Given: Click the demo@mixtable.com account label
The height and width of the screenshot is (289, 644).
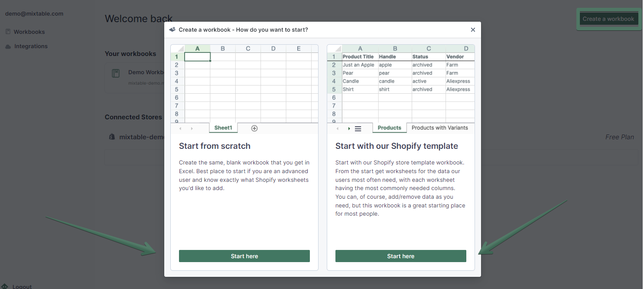Looking at the screenshot, I should [34, 13].
